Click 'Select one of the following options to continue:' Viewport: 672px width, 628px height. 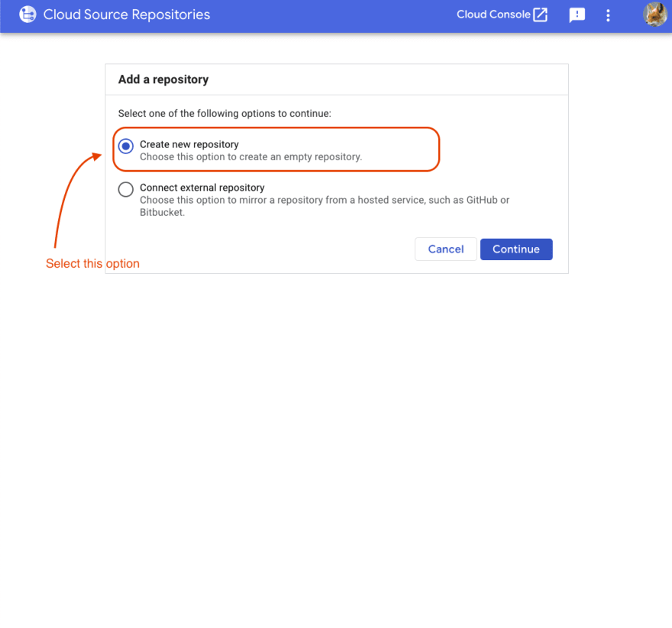pos(225,114)
